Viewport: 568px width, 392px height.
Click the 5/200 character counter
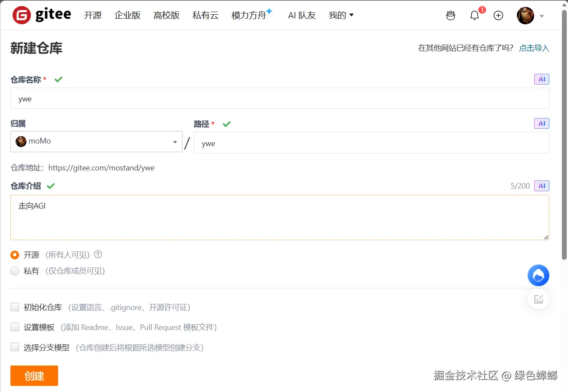520,186
